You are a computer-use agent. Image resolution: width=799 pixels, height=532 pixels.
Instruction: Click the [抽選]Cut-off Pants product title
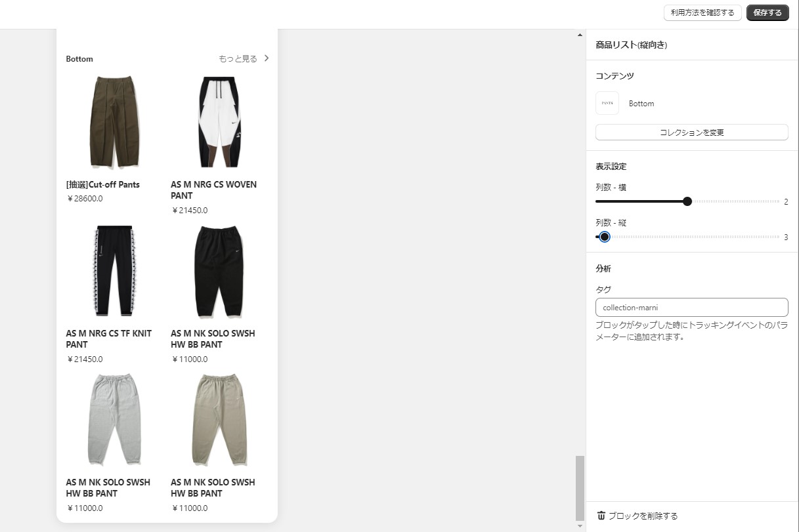point(103,184)
